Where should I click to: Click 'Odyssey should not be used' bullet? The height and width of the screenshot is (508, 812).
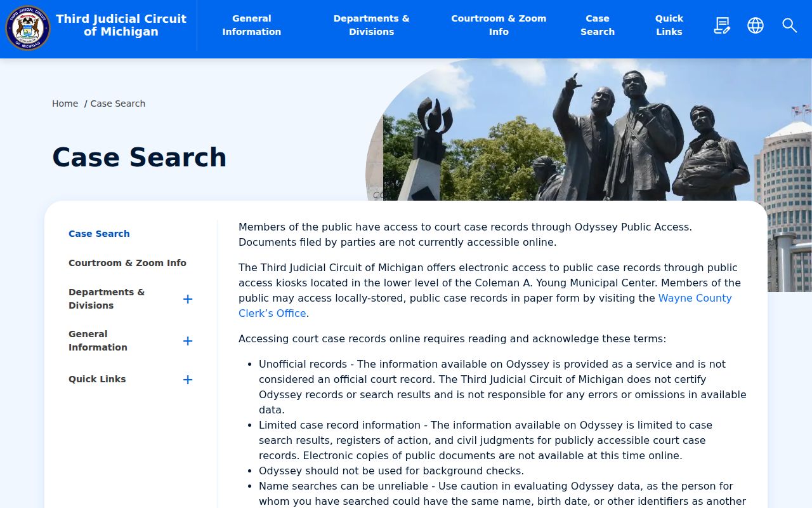391,471
